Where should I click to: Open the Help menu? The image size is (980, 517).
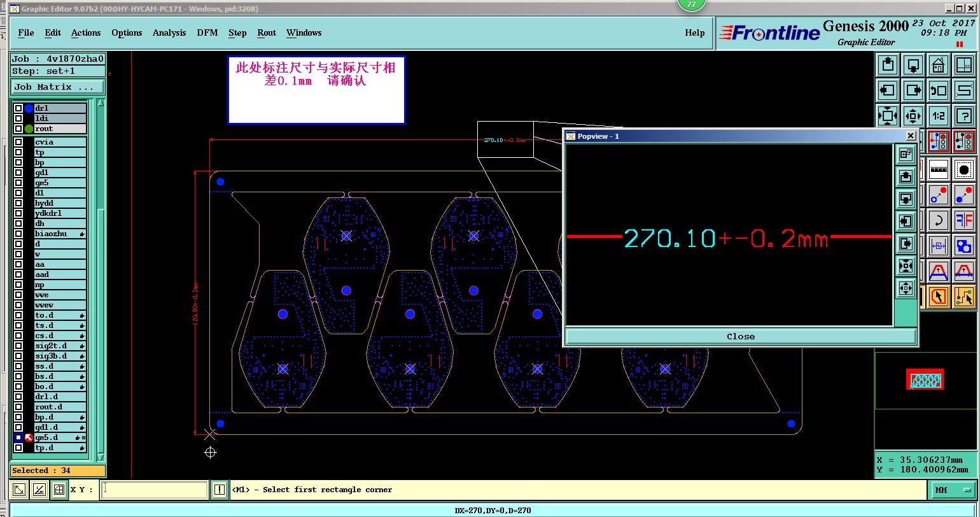pos(695,32)
